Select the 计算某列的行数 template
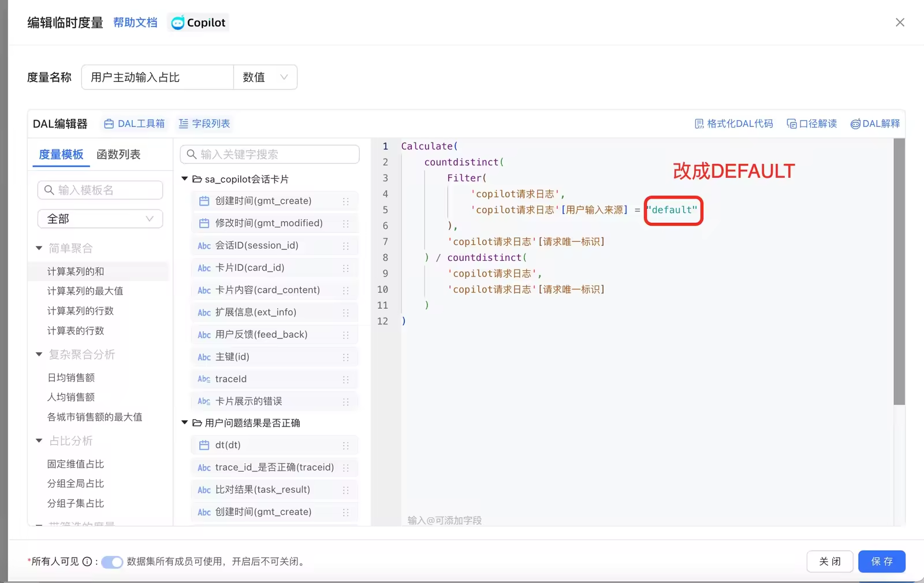Image resolution: width=924 pixels, height=583 pixels. (x=80, y=311)
